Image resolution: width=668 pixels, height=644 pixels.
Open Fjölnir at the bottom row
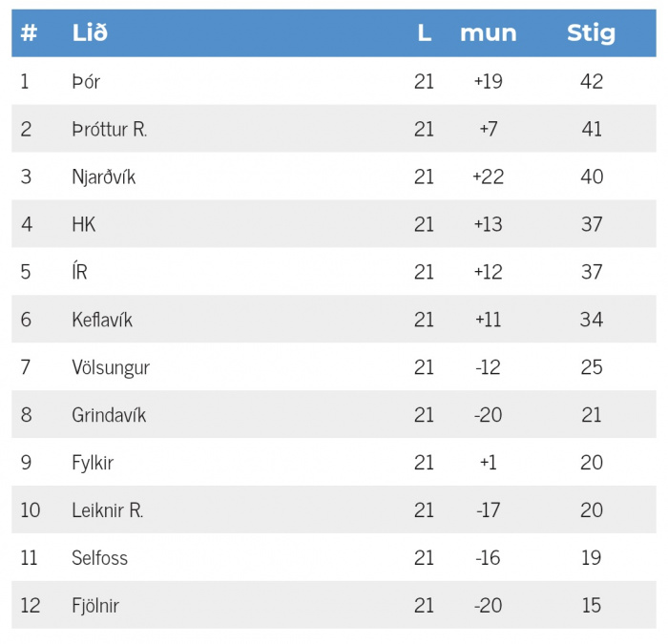tap(334, 605)
